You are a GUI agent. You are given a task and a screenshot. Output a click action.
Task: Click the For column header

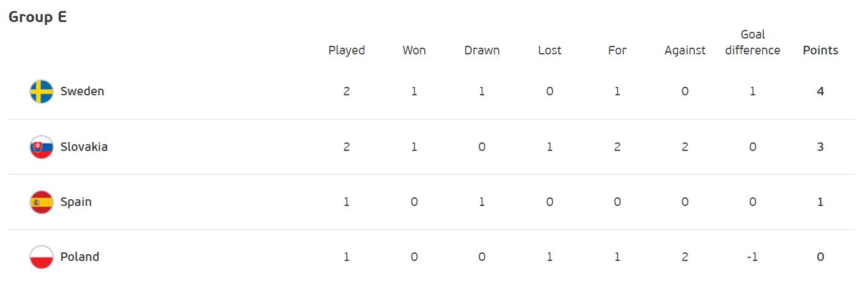coord(617,50)
